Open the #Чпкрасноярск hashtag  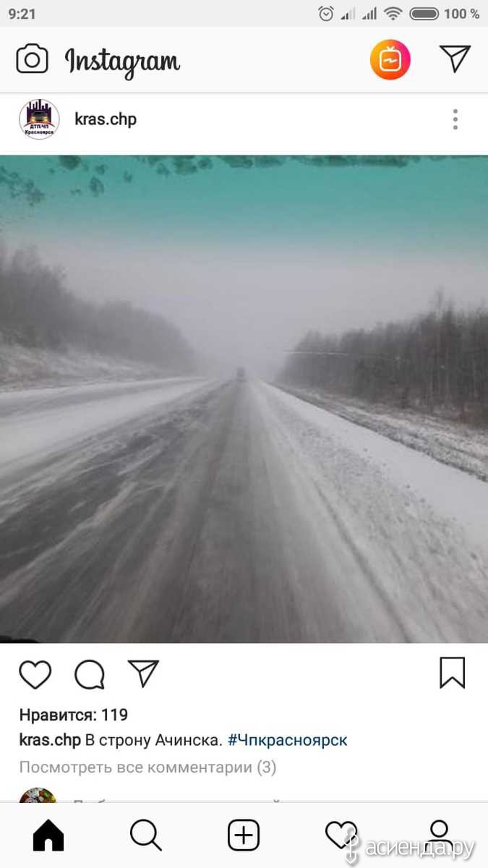tap(288, 740)
